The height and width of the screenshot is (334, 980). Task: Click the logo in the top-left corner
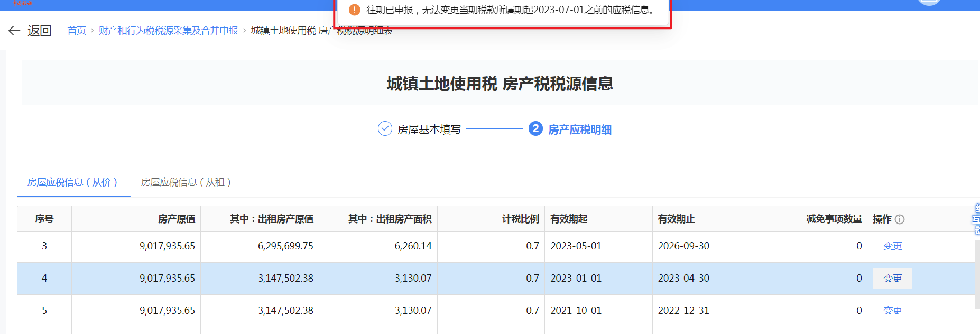coord(22,3)
